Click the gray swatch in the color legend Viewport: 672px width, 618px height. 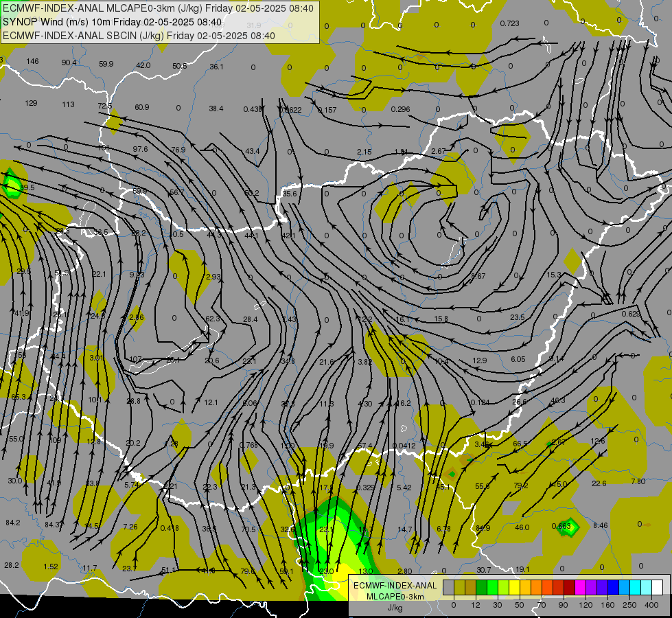pyautogui.click(x=448, y=587)
